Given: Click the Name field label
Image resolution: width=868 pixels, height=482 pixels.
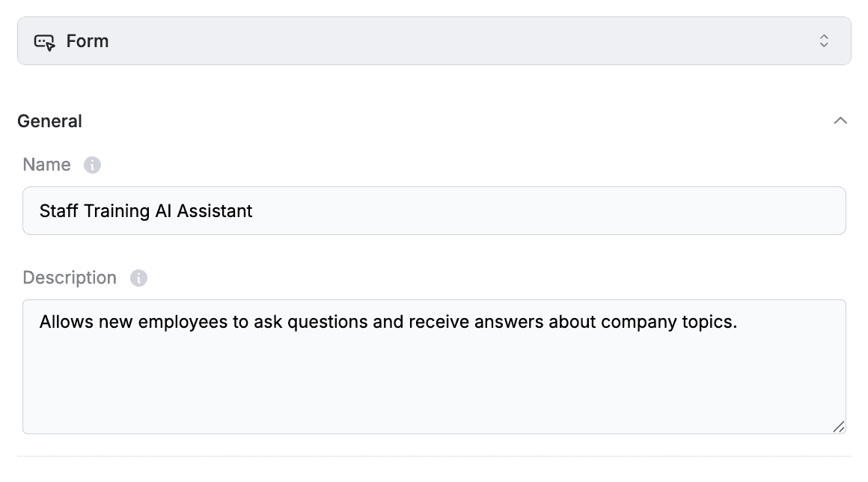Looking at the screenshot, I should pos(47,165).
